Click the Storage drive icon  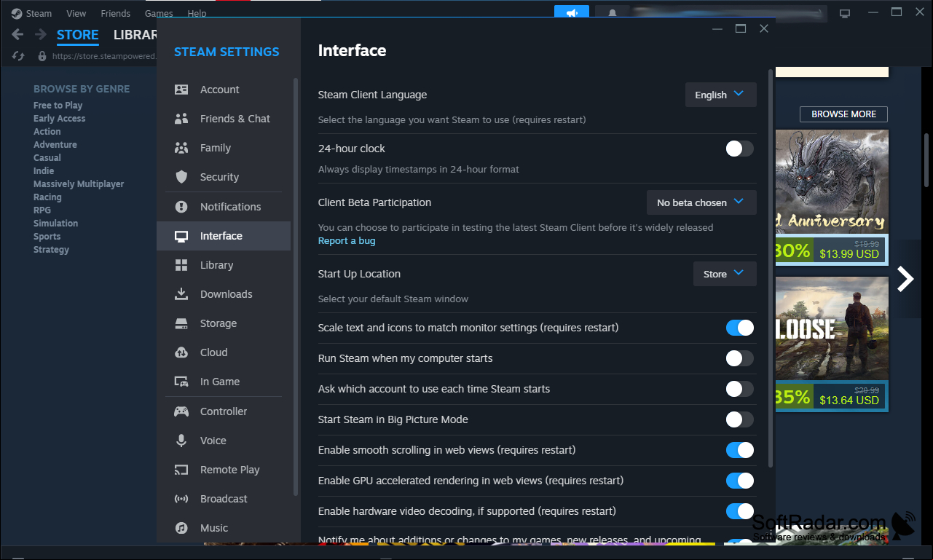[181, 323]
